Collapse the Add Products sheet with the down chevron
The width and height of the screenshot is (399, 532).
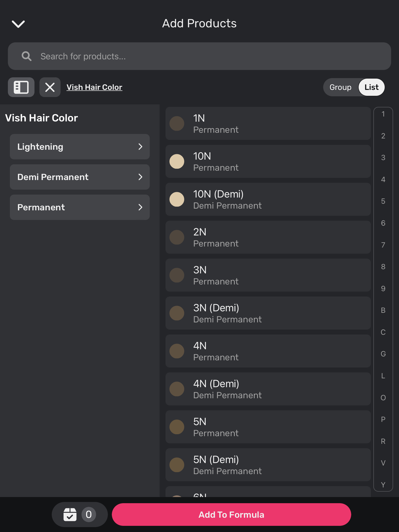pyautogui.click(x=18, y=24)
